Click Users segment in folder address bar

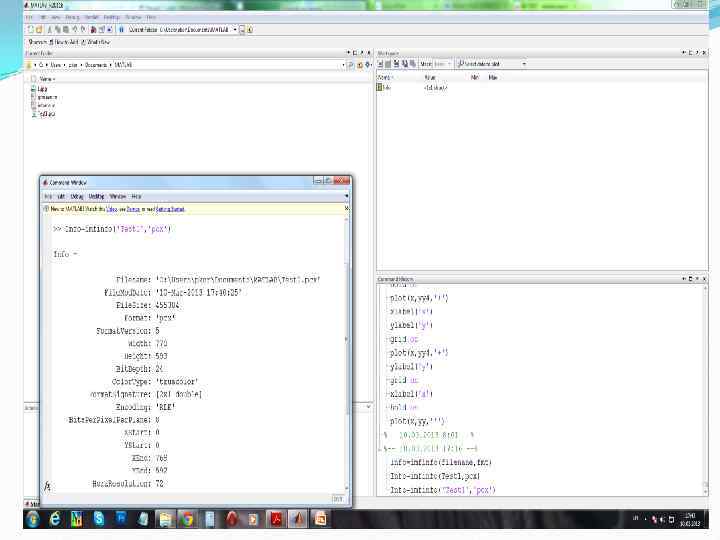(55, 65)
